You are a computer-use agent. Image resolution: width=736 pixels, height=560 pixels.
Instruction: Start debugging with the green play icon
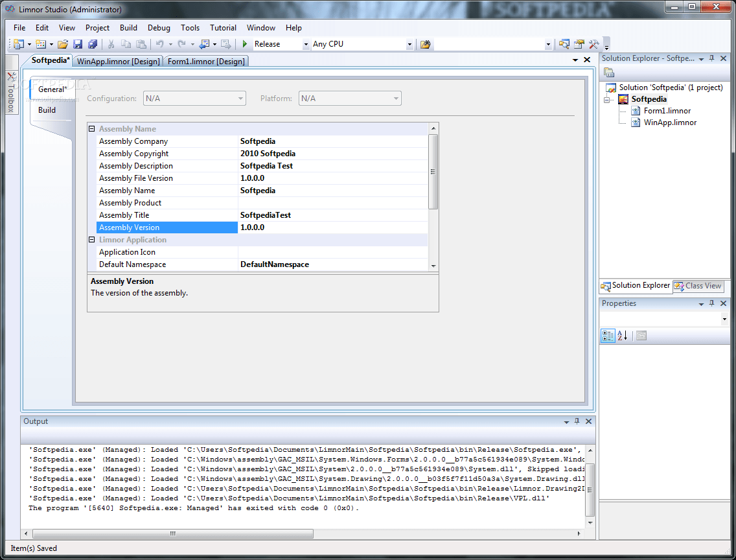(x=244, y=43)
